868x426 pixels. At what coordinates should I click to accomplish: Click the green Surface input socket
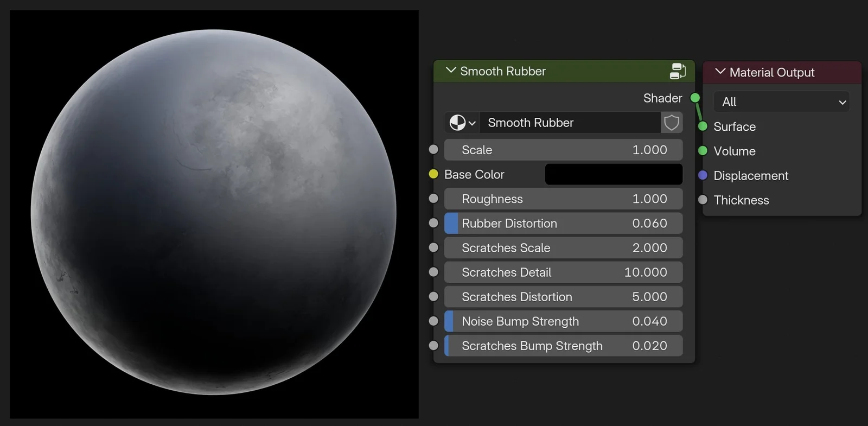click(703, 126)
